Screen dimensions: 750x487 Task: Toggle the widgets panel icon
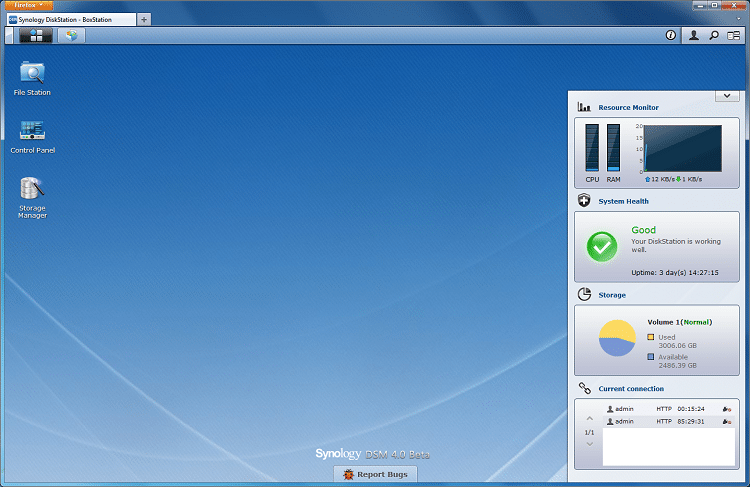pos(733,35)
